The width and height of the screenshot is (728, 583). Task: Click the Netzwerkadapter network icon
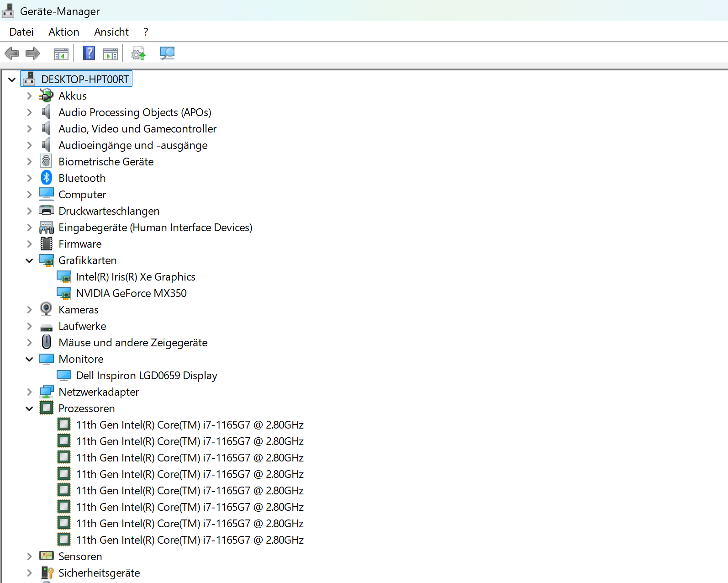tap(46, 392)
